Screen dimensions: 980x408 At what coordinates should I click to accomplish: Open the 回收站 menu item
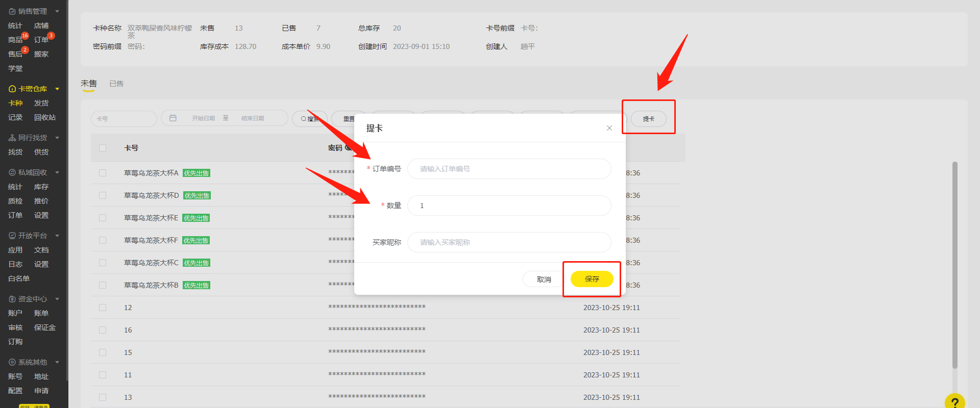pos(45,117)
